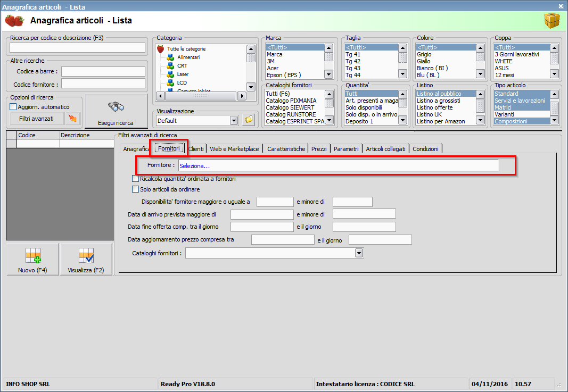
Task: Enable Ricalcola quantita' ordinata a fornitori
Action: tap(136, 178)
